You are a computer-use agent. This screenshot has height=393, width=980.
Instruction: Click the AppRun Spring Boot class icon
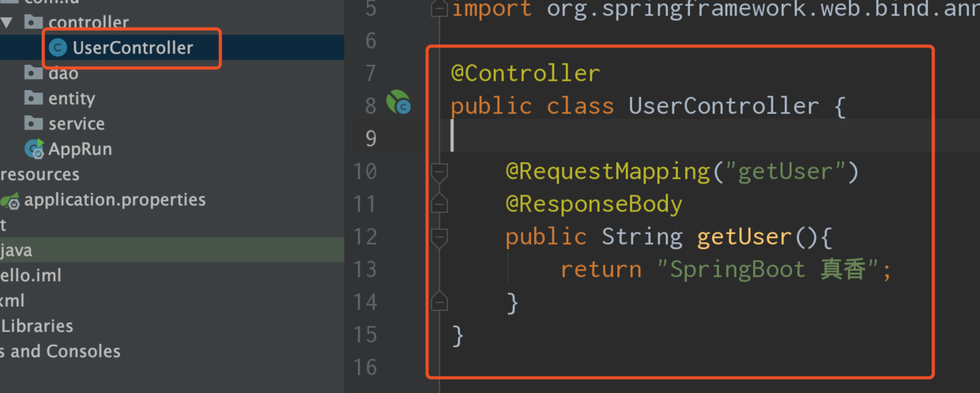pos(34,149)
